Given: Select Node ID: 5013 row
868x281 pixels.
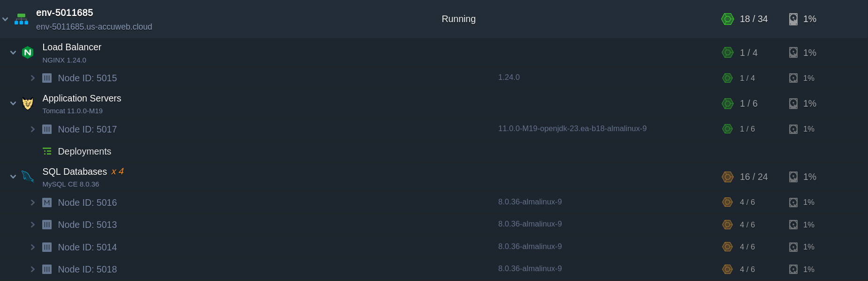Looking at the screenshot, I should click(87, 225).
